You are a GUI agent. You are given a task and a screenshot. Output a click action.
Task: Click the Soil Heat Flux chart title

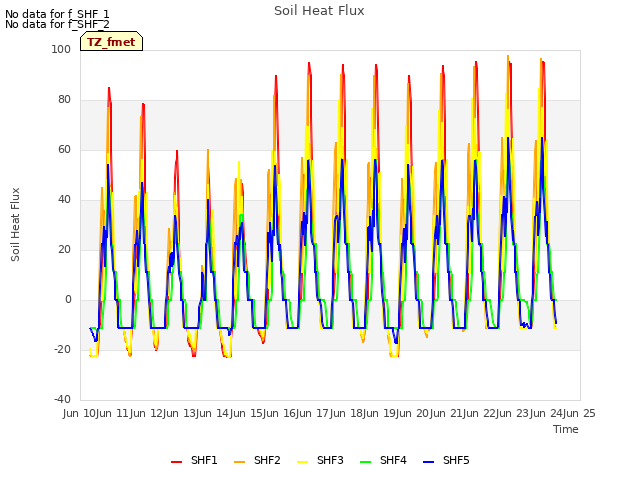coord(319,11)
